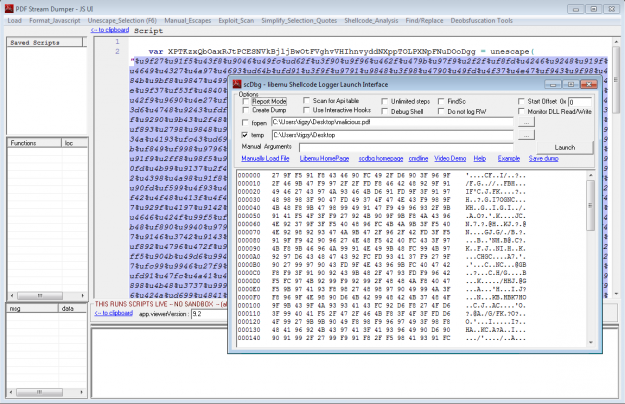Toggle the Create Dump option

pos(247,109)
